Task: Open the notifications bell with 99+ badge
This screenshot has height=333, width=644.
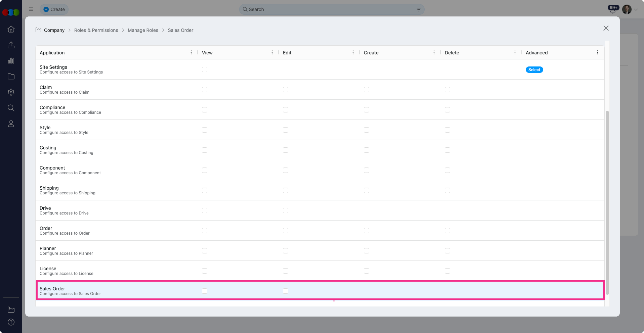Action: (x=613, y=10)
